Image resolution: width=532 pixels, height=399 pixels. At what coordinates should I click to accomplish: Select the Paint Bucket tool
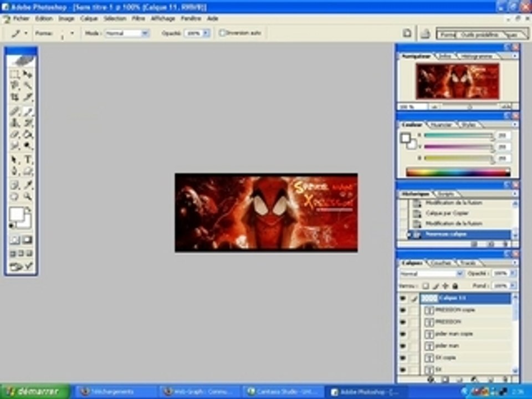pos(28,135)
